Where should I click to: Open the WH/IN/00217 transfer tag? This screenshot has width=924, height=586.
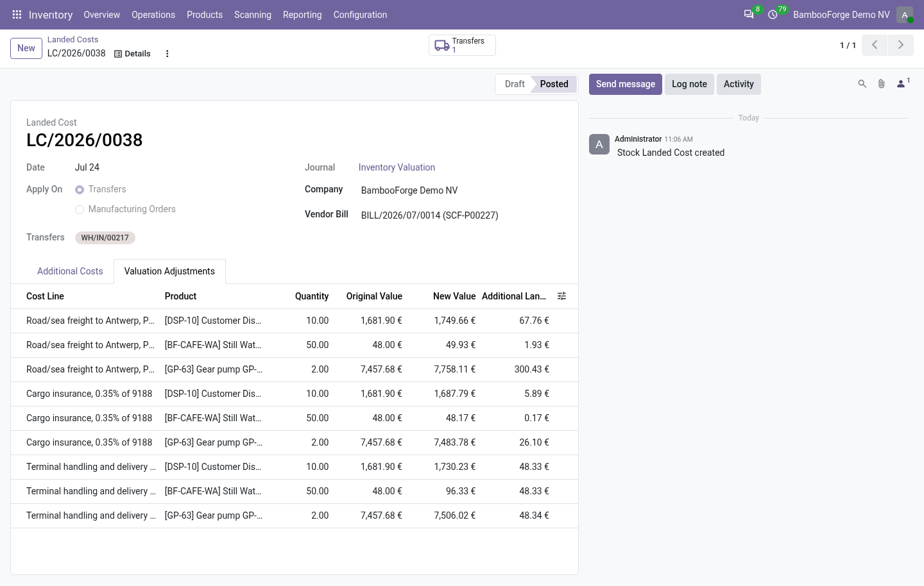pyautogui.click(x=105, y=238)
